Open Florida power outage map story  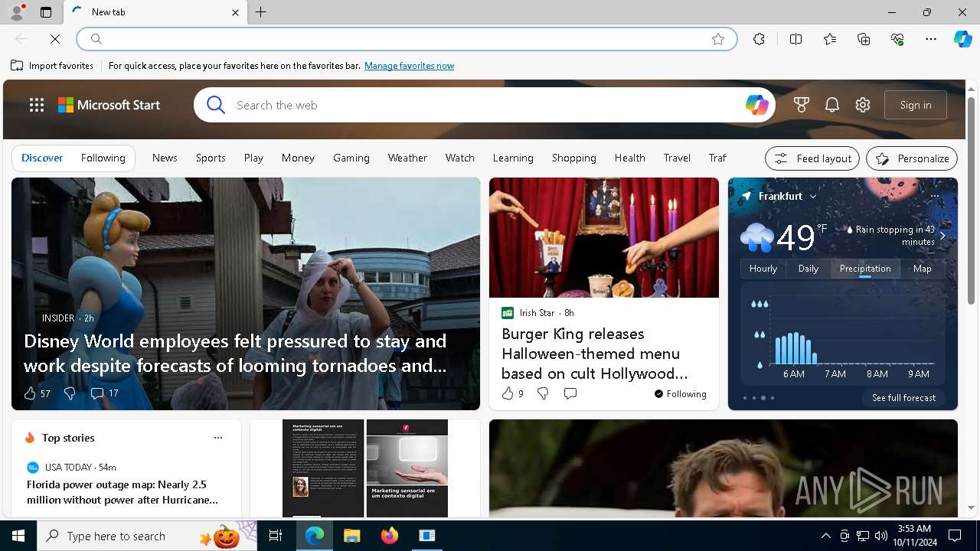[x=122, y=492]
